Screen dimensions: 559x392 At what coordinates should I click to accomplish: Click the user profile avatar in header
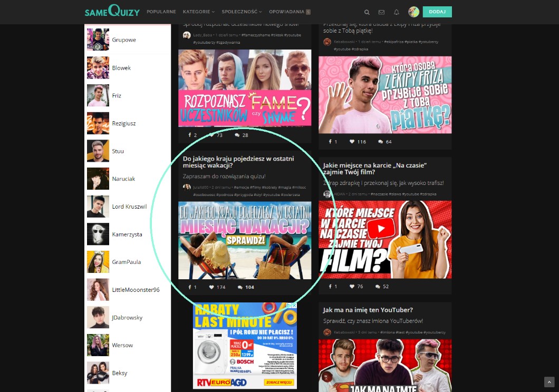click(413, 12)
